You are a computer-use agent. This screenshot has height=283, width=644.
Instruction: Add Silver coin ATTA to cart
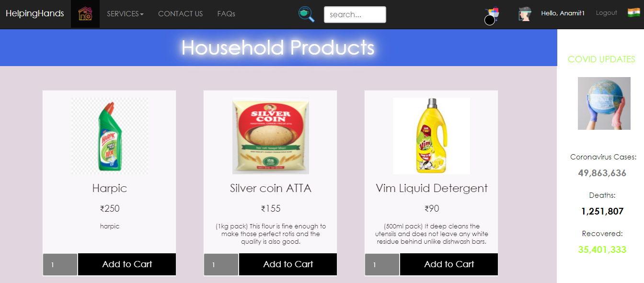(x=287, y=264)
